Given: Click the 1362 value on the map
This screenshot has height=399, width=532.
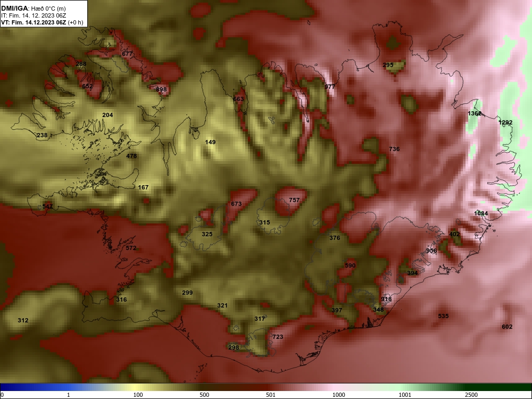Looking at the screenshot, I should click(475, 113).
